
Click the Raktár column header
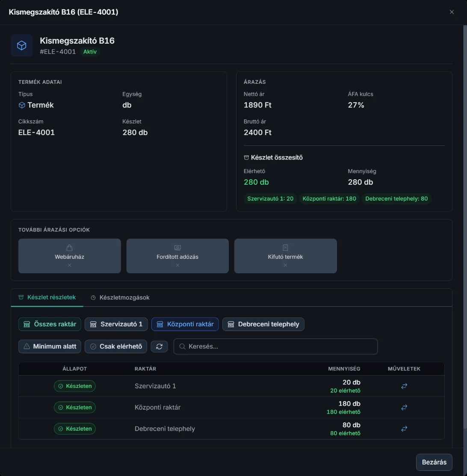pos(145,369)
